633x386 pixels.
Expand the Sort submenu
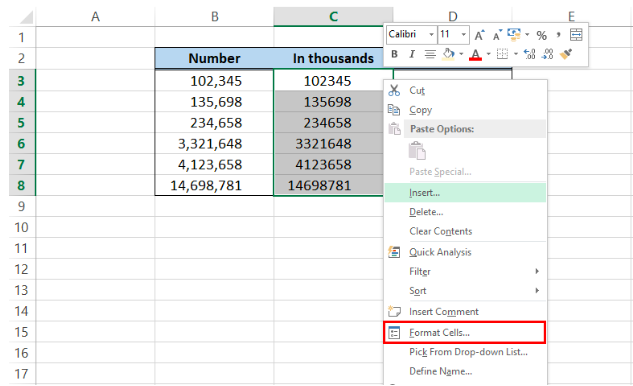(x=465, y=291)
